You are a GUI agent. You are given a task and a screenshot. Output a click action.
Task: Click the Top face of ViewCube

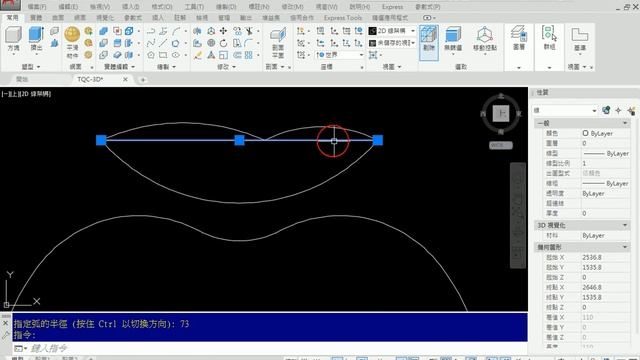point(501,113)
